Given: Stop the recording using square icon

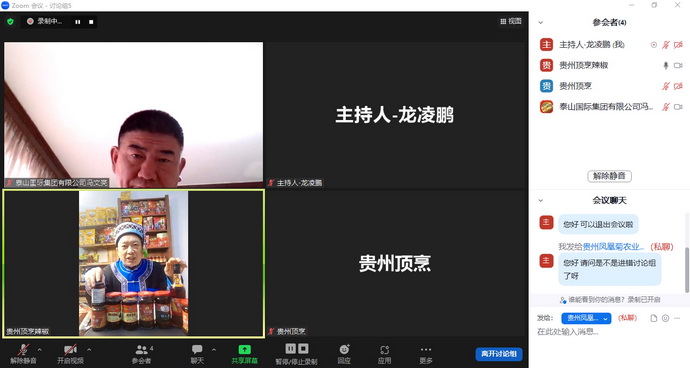Looking at the screenshot, I should point(91,22).
